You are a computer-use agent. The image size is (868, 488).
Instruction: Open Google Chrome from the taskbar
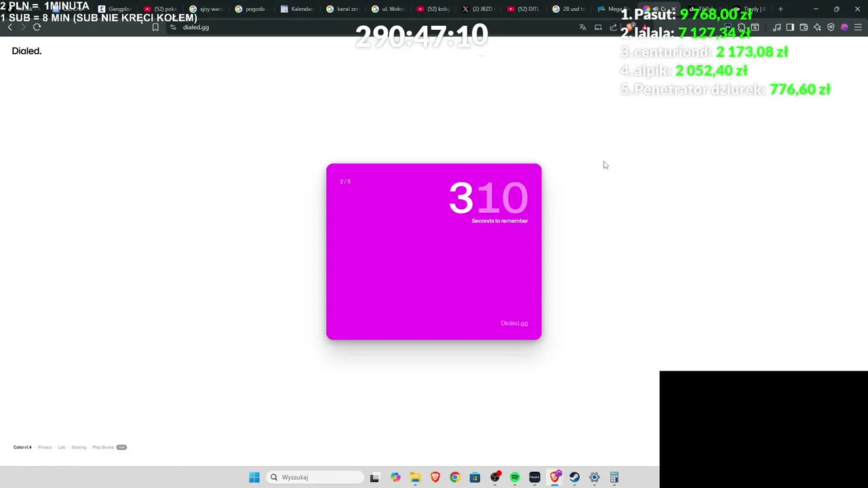point(455,477)
